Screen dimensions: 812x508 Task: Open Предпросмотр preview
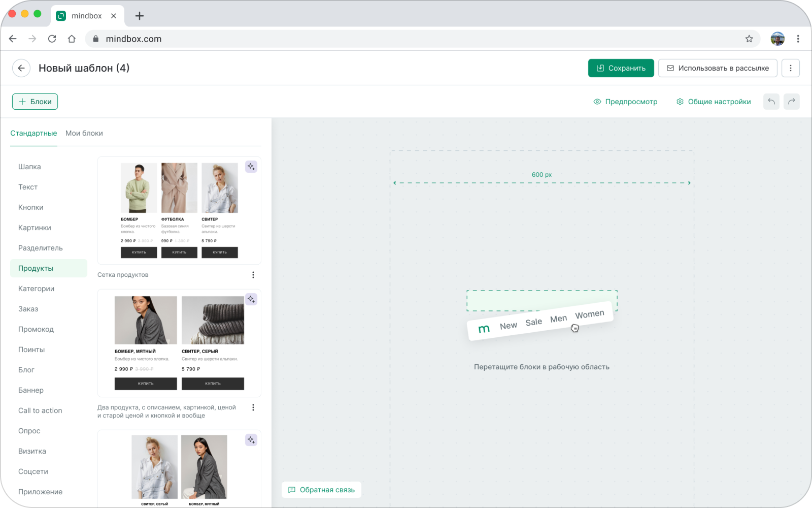click(625, 102)
